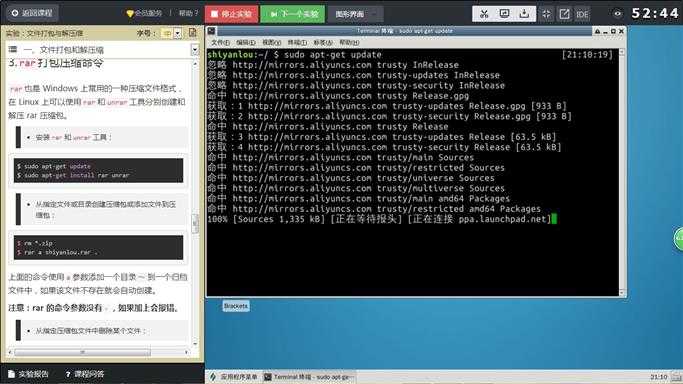This screenshot has height=384, width=683.
Task: Click the 21:10 clock on the taskbar
Action: coord(659,377)
